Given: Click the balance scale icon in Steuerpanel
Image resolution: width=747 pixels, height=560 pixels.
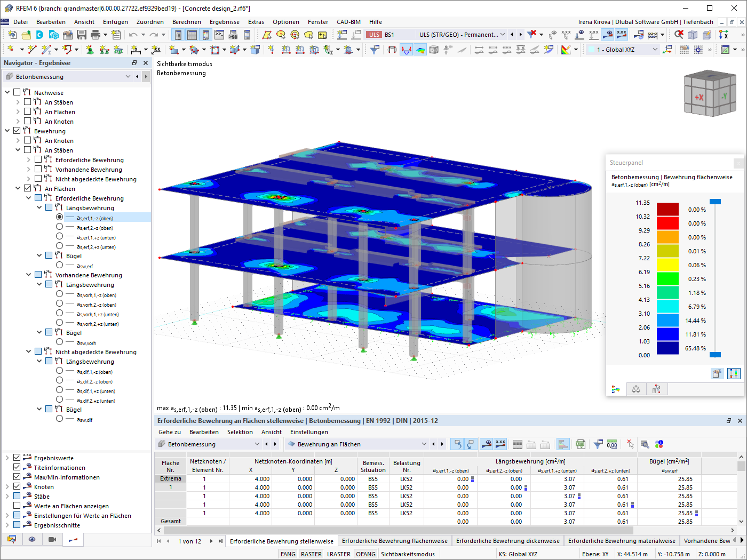Looking at the screenshot, I should (x=636, y=389).
